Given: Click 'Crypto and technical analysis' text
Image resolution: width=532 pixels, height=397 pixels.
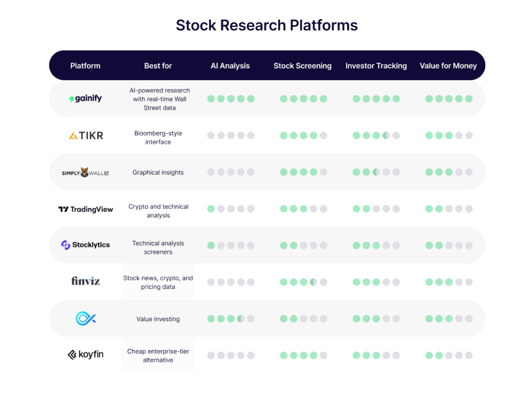Looking at the screenshot, I should [x=158, y=211].
